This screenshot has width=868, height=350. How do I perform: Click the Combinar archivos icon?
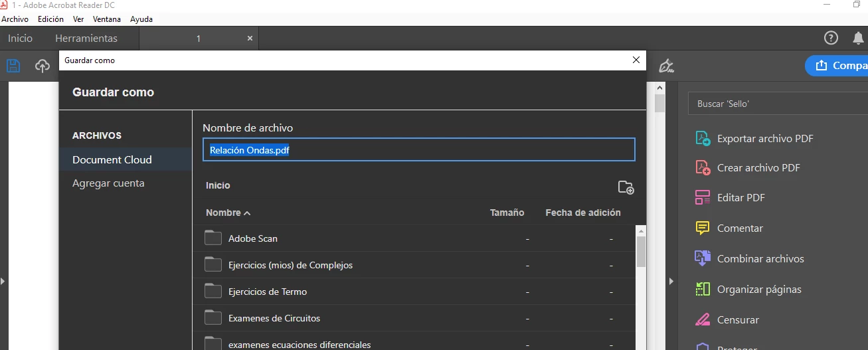[703, 258]
